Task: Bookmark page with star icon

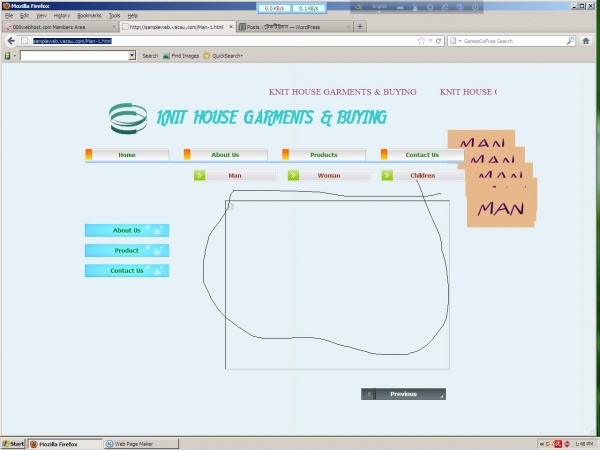Action: (x=421, y=41)
